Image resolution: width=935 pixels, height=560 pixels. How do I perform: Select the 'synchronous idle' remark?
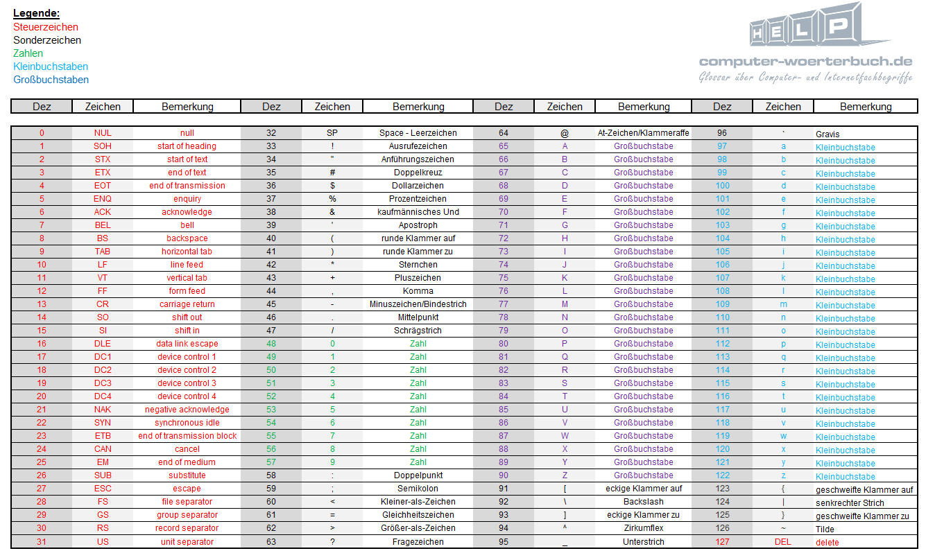(x=187, y=423)
